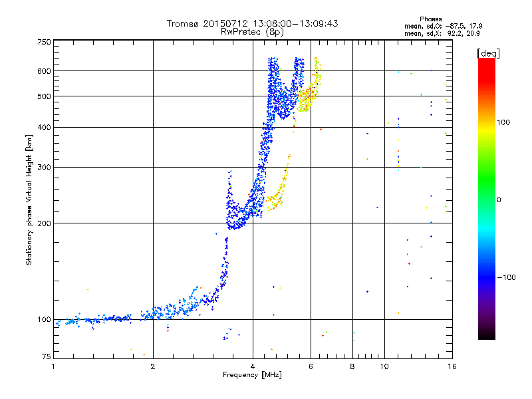
Task: Click the x-axis tick '2'
Action: (153, 366)
